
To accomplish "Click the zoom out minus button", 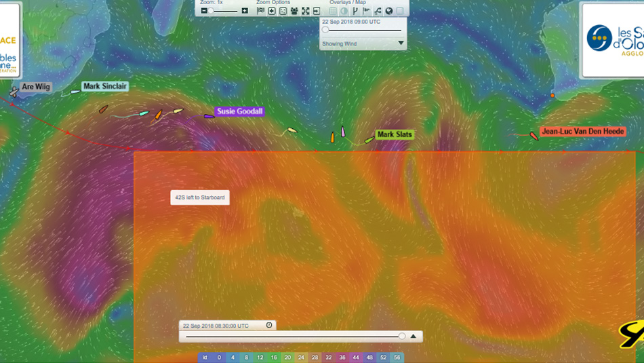I will (x=204, y=11).
